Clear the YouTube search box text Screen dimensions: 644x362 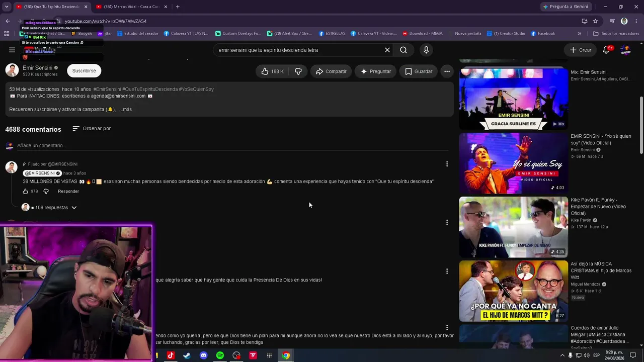click(387, 50)
